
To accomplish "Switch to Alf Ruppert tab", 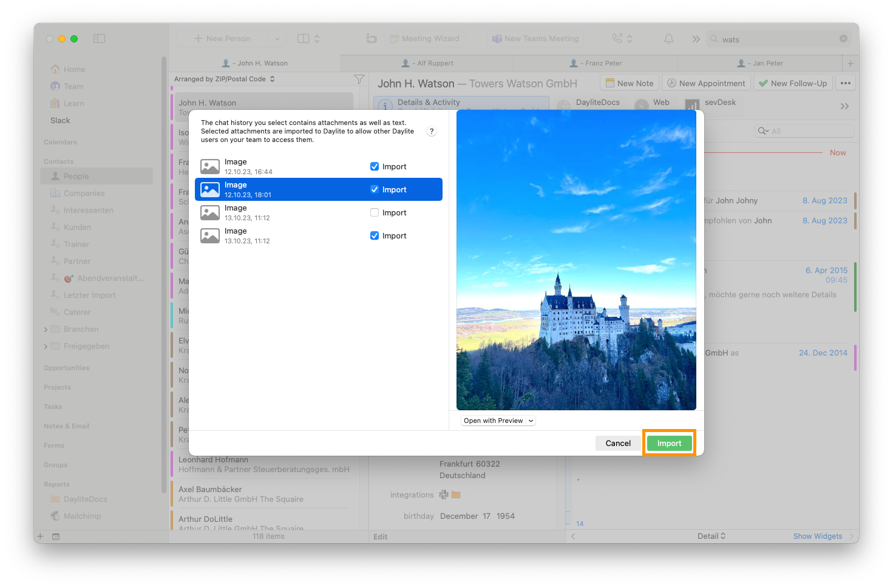I will point(427,63).
